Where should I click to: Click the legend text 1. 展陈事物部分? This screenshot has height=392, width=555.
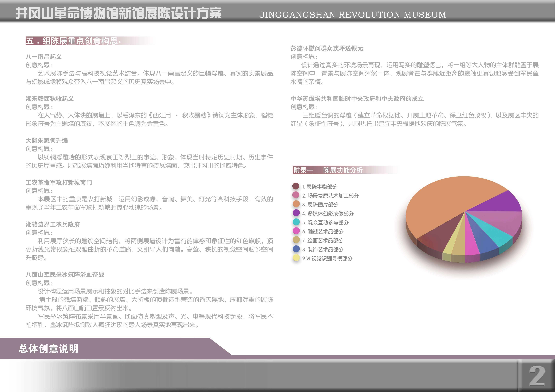(320, 187)
